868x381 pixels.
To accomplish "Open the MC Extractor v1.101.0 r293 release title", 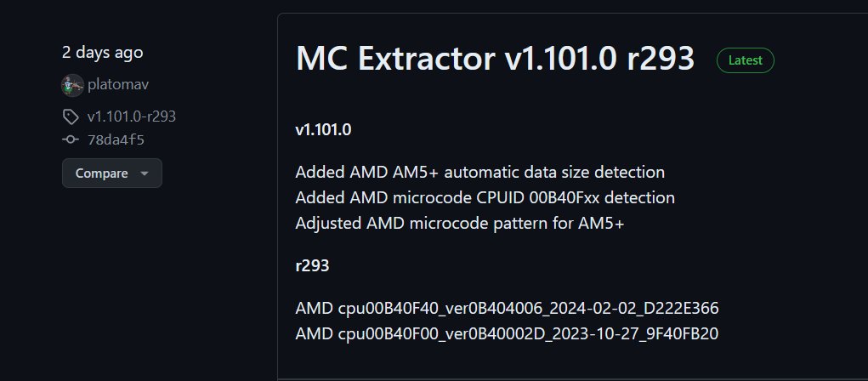I will (x=495, y=59).
